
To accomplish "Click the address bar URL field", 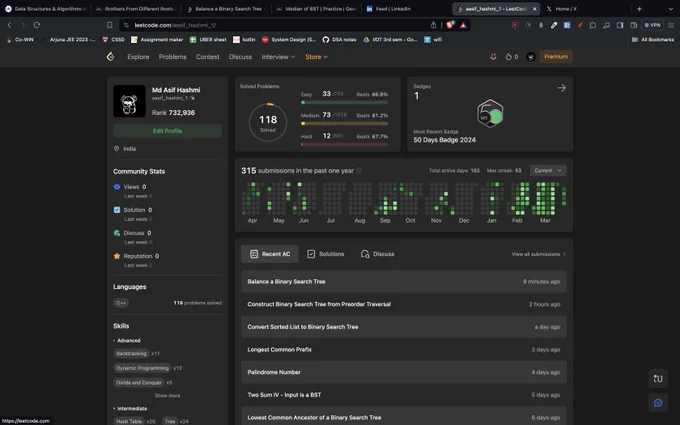I will (x=278, y=25).
